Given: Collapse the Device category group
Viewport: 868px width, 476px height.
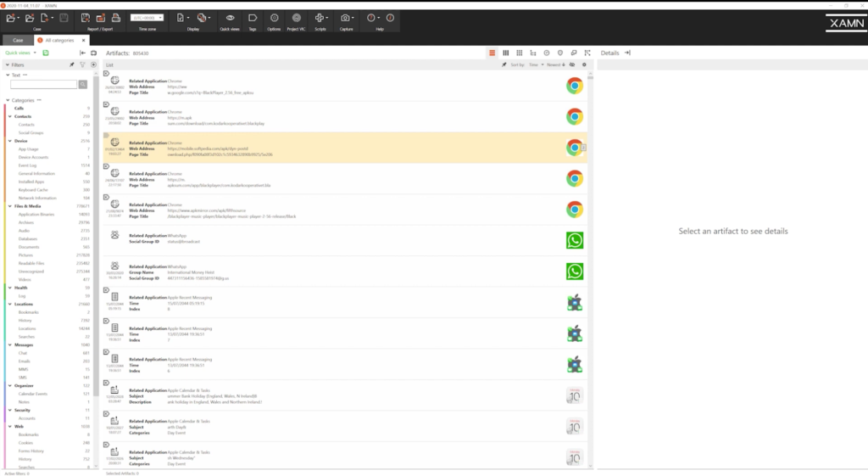Looking at the screenshot, I should click(10, 141).
